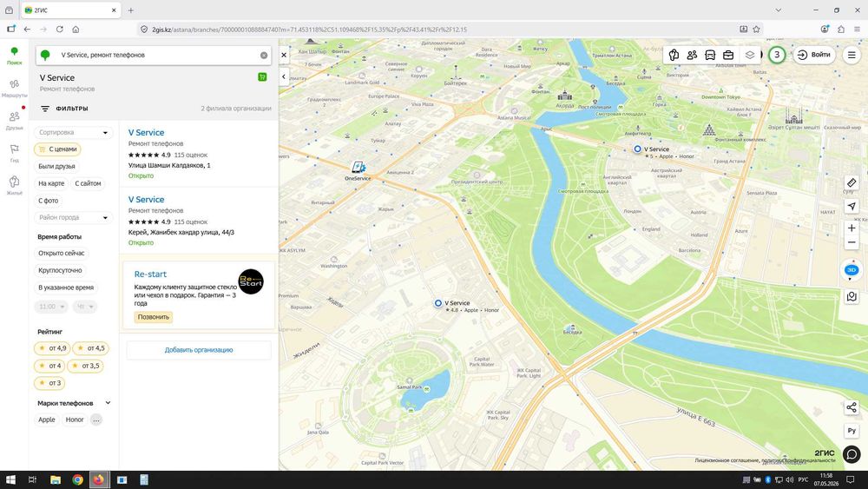
Task: Open the Жильё sidebar section
Action: click(x=15, y=186)
